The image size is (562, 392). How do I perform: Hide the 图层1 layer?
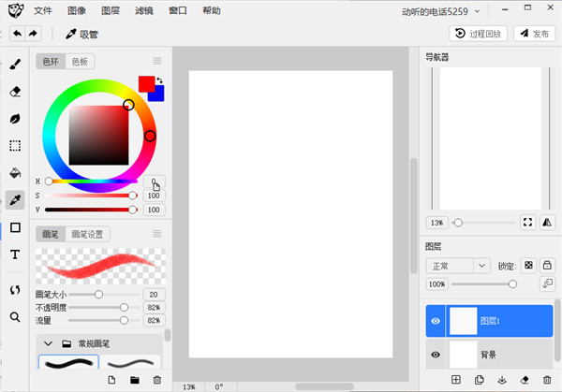click(436, 321)
